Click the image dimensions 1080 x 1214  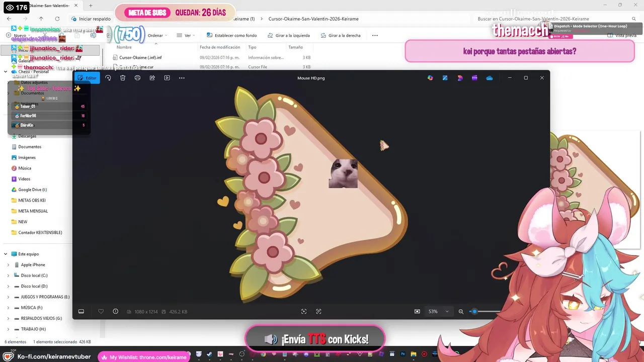click(x=146, y=312)
